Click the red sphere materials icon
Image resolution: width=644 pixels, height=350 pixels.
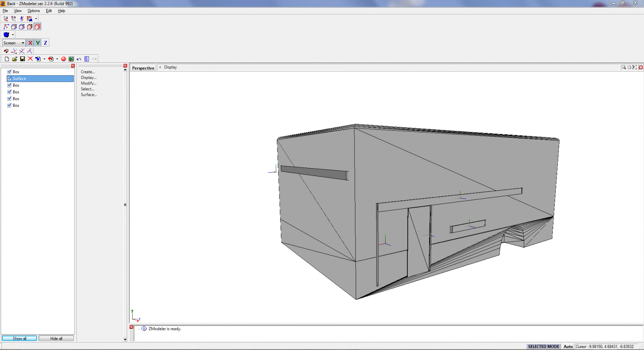(63, 59)
